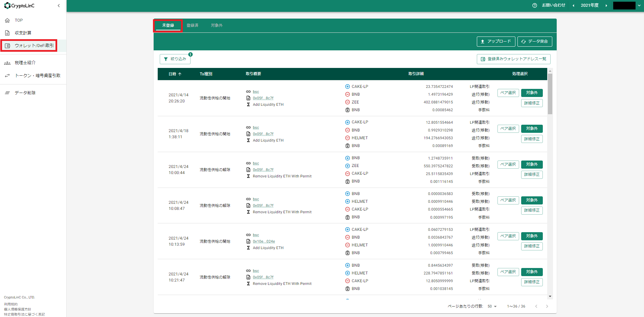Click the CAKE-LP plus icon in 2021/4/14 row
Screen dimensions: 644x317
348,87
